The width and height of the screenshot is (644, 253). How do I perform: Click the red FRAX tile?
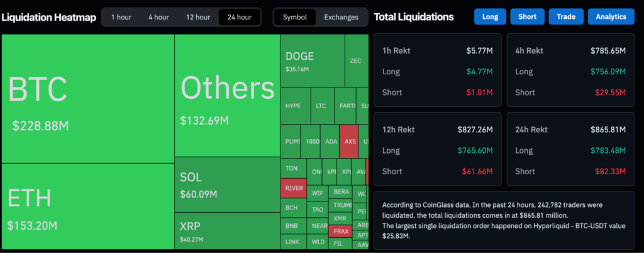(x=340, y=230)
